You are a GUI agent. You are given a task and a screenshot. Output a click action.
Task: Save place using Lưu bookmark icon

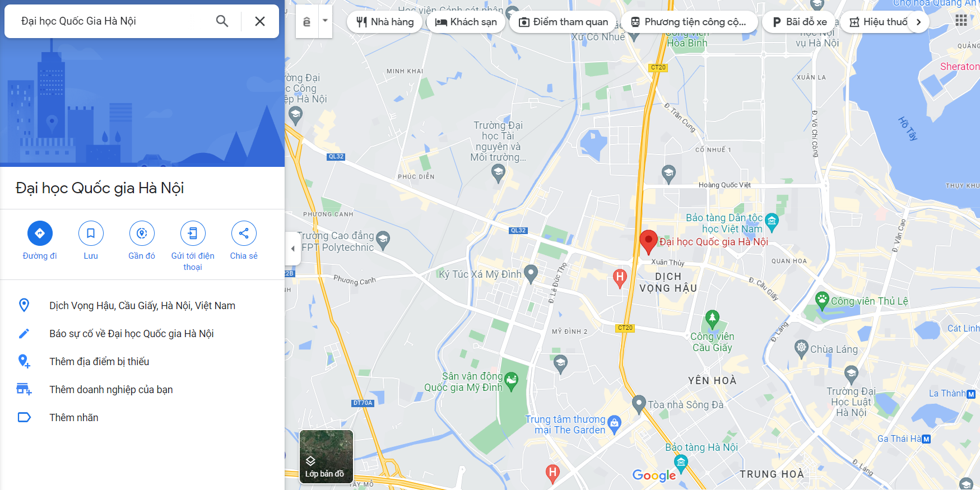(91, 234)
